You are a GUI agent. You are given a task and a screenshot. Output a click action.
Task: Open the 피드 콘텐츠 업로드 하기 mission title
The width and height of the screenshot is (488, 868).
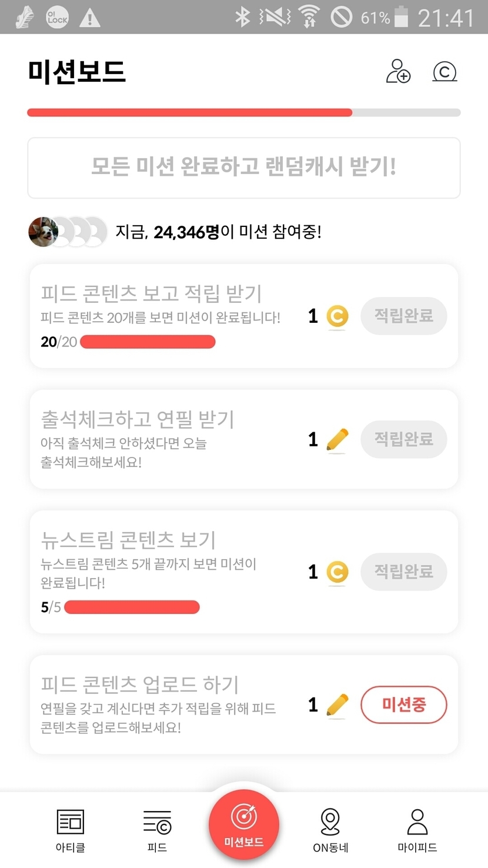click(x=140, y=685)
